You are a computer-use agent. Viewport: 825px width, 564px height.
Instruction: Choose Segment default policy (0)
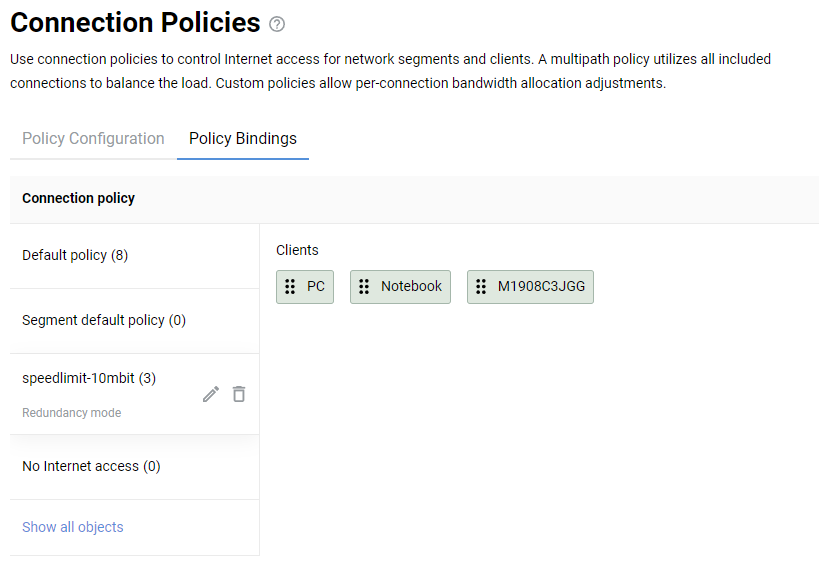[104, 320]
